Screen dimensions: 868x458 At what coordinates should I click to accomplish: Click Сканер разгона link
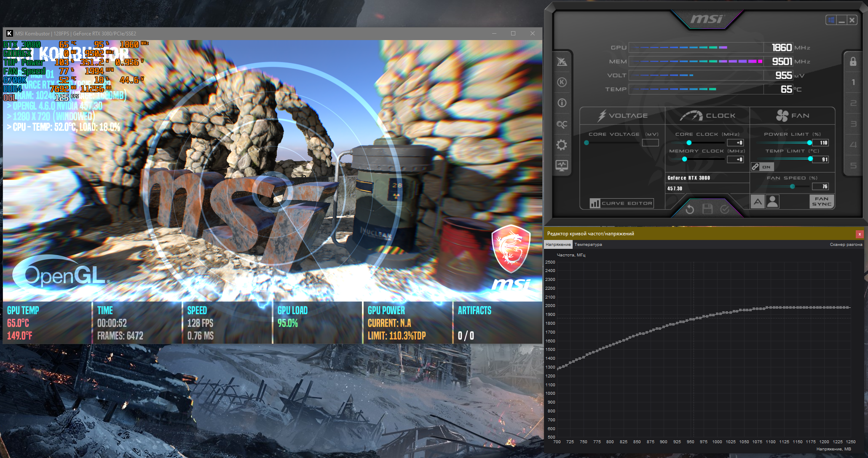click(x=846, y=245)
